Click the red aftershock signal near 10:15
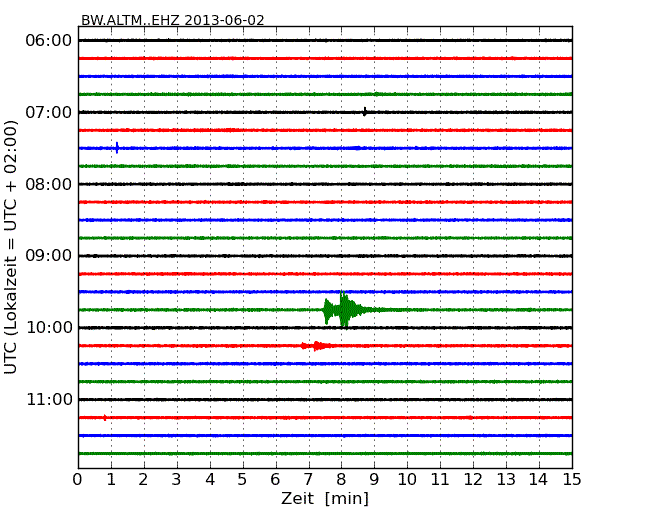 click(x=316, y=345)
